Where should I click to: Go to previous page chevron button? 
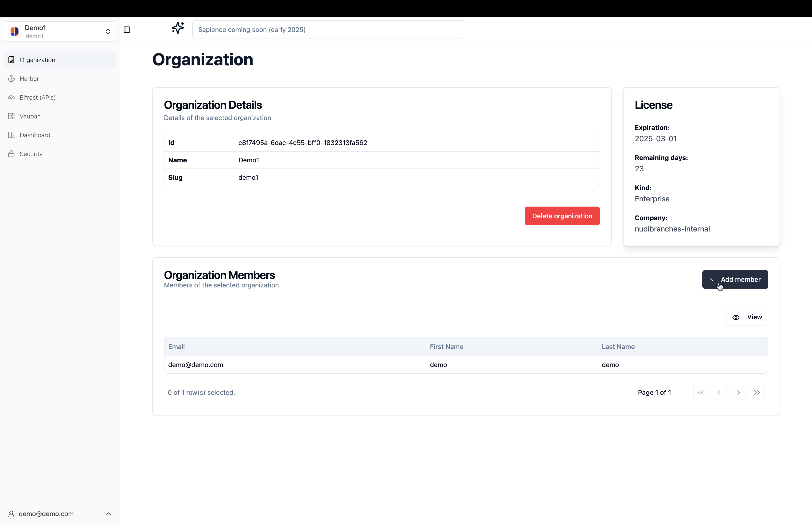(x=719, y=392)
